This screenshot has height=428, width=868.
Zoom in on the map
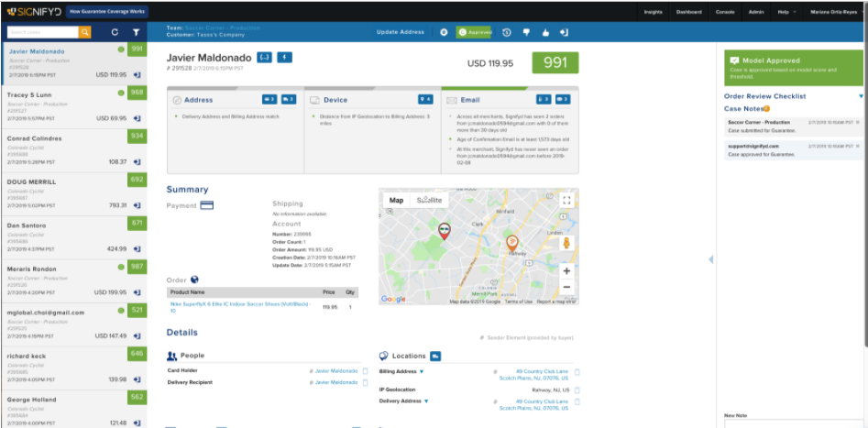[x=566, y=271]
